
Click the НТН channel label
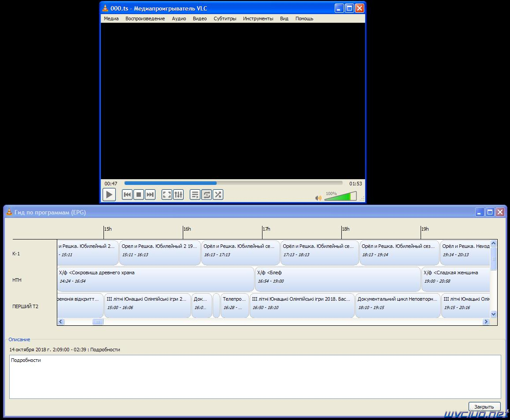pyautogui.click(x=17, y=280)
